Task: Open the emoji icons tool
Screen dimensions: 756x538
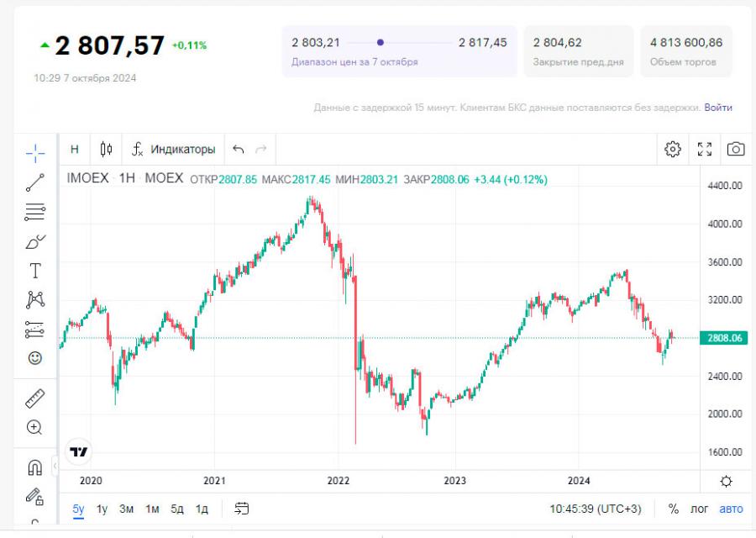Action: point(34,358)
